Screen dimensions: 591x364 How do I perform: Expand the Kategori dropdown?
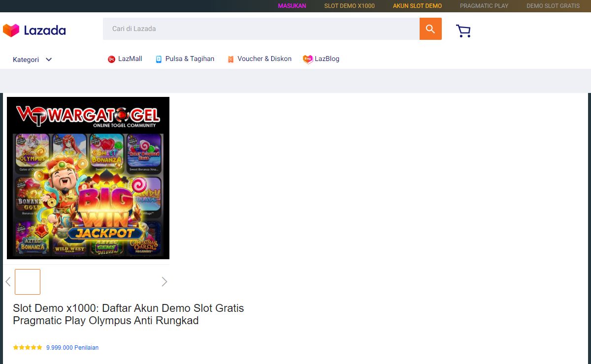click(x=33, y=60)
